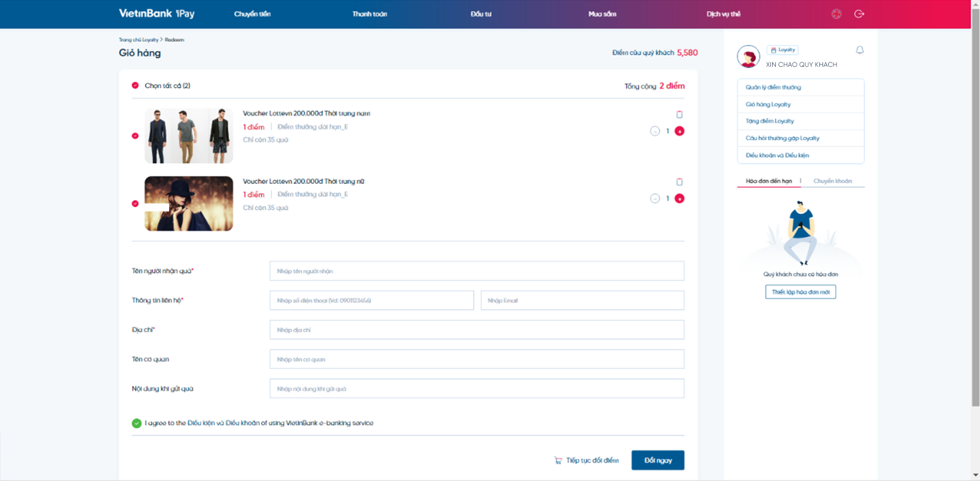The width and height of the screenshot is (980, 481).
Task: Increase quantity of Thời trang nam voucher
Action: click(679, 131)
